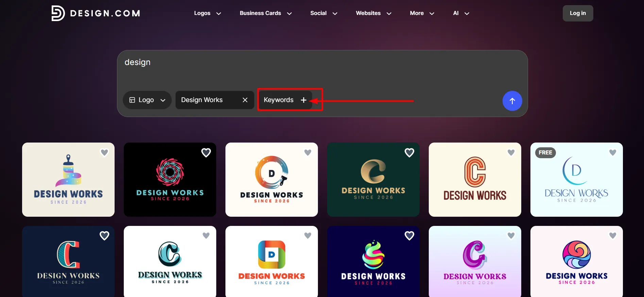Open the Business Cards dropdown menu
This screenshot has height=297, width=644.
[x=266, y=13]
